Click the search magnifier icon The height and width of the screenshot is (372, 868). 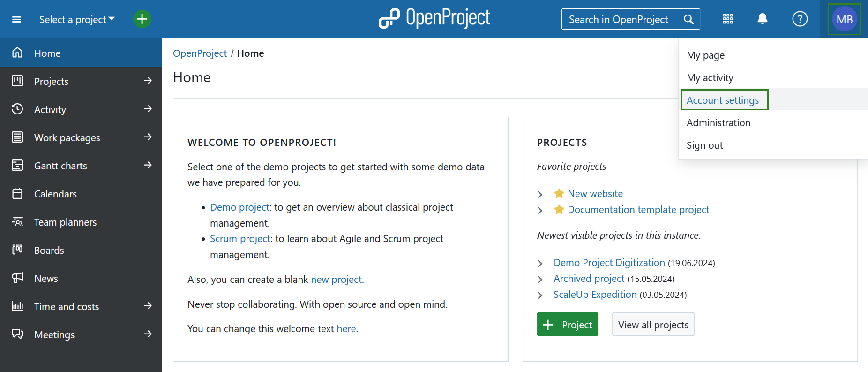[688, 19]
